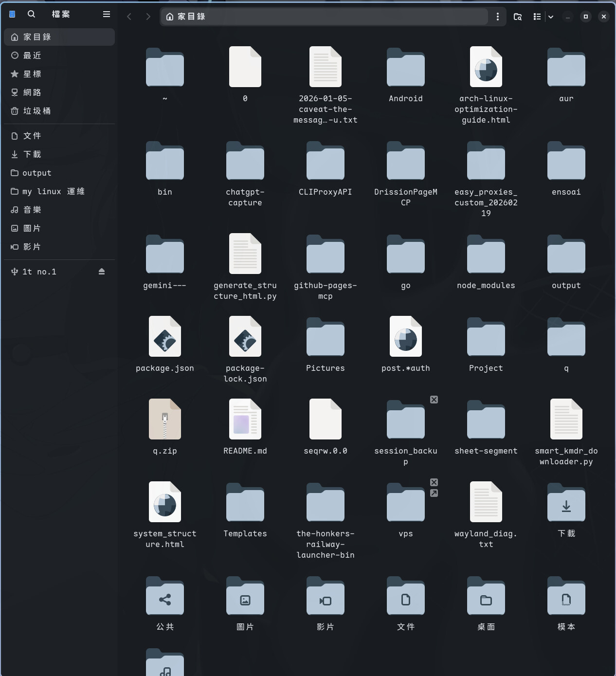Open 文件 bookmark in the sidebar
The height and width of the screenshot is (676, 616).
[x=59, y=136]
